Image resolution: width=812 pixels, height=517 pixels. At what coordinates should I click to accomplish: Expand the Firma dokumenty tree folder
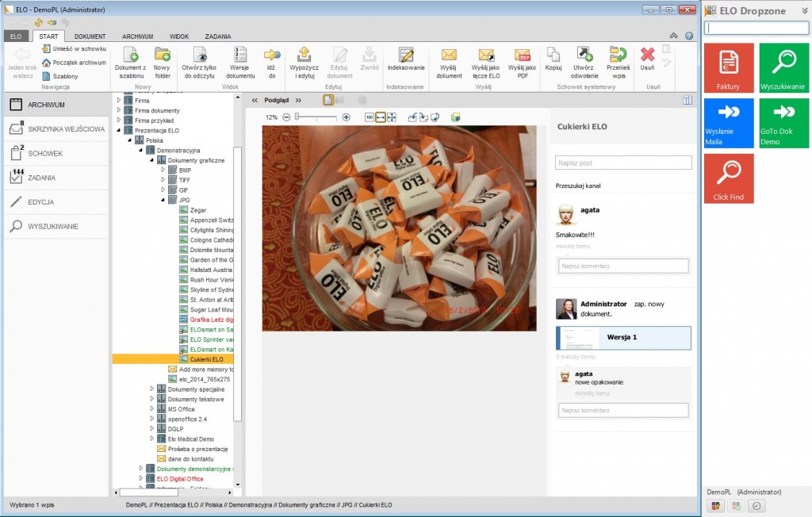pyautogui.click(x=119, y=110)
